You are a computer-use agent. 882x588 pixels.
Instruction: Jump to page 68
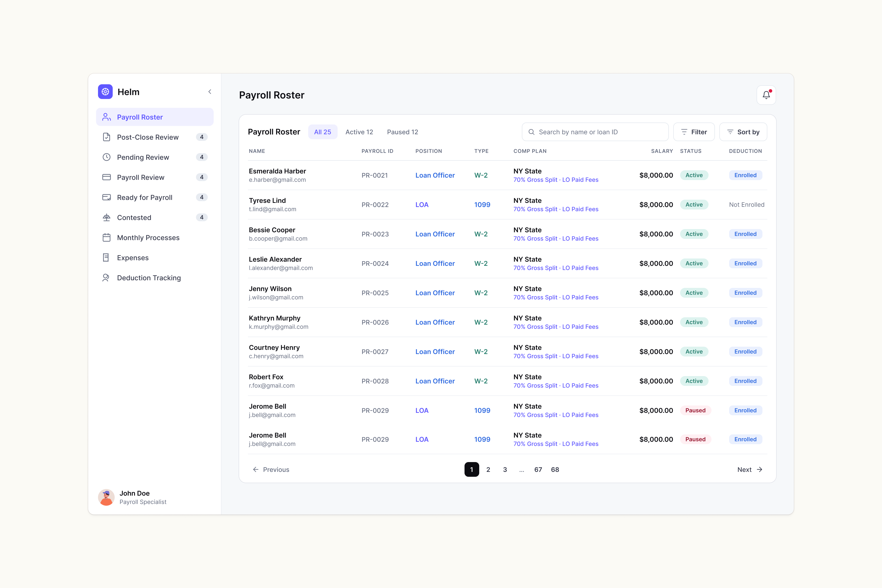(x=555, y=469)
